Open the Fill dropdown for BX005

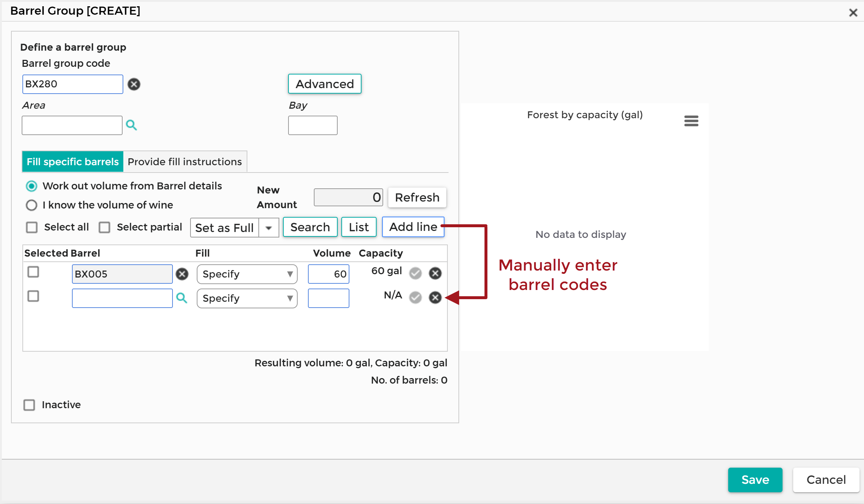click(x=247, y=274)
